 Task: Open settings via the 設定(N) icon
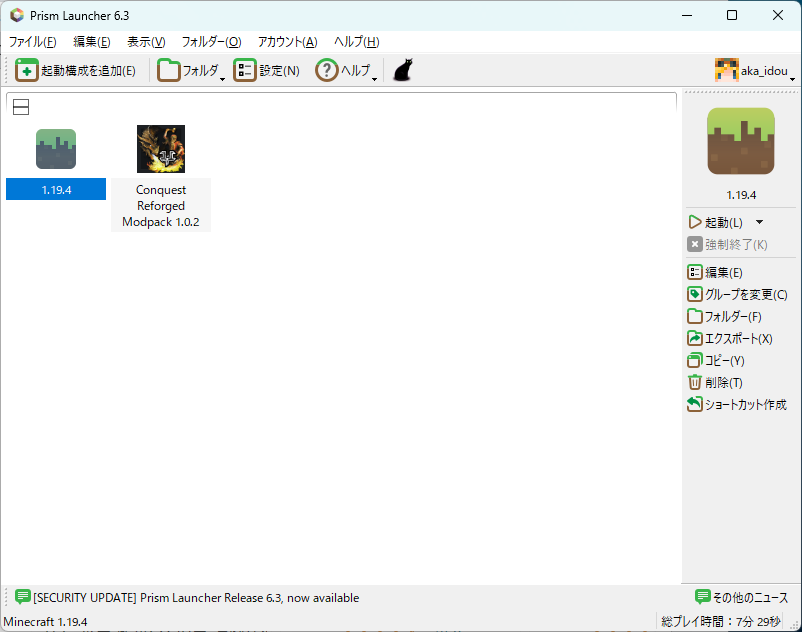[244, 70]
